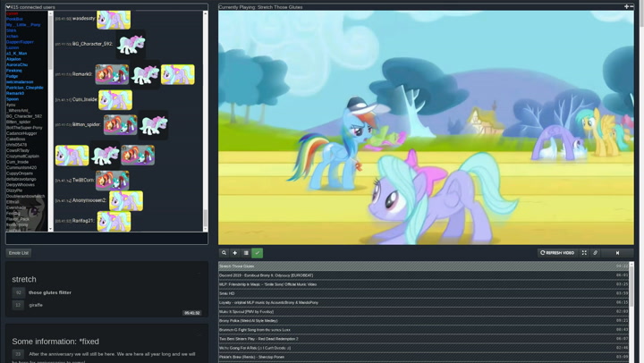
Task: Select 'Loyalty - original MLP music' entry
Action: tap(423, 302)
